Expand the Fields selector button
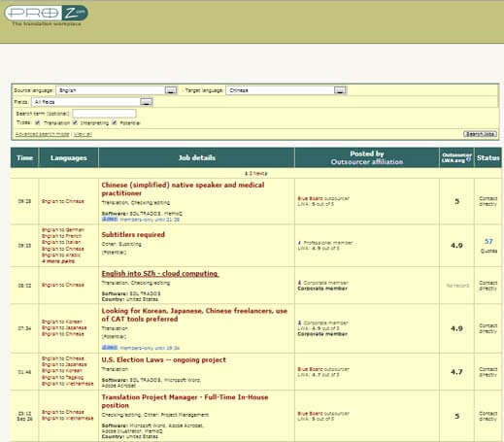Viewport: 504px width, 442px height. tap(146, 102)
